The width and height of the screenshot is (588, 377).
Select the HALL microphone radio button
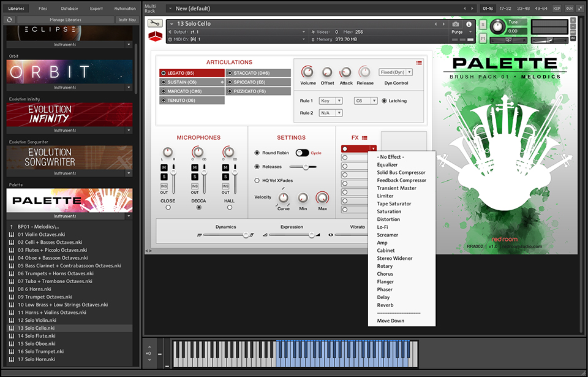coord(230,207)
